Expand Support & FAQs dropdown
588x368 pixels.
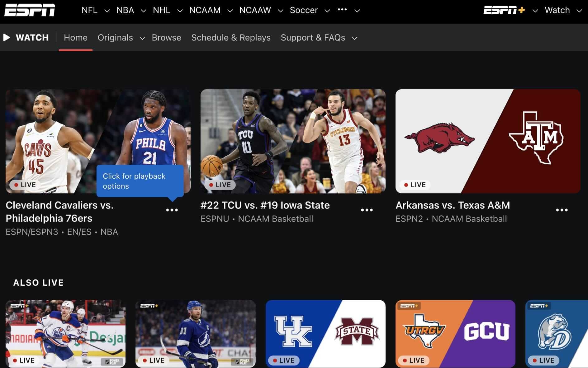coord(354,38)
